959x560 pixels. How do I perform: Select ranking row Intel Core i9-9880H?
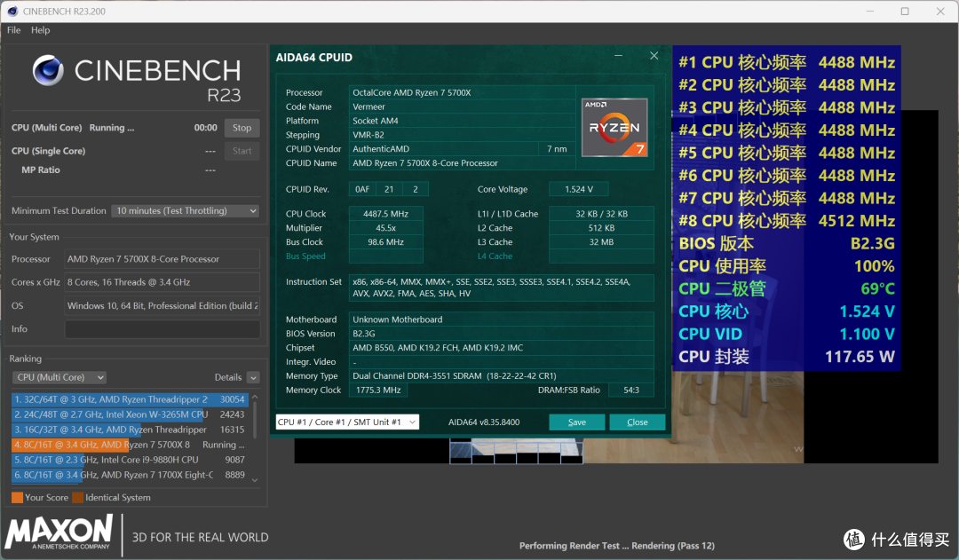coord(130,460)
